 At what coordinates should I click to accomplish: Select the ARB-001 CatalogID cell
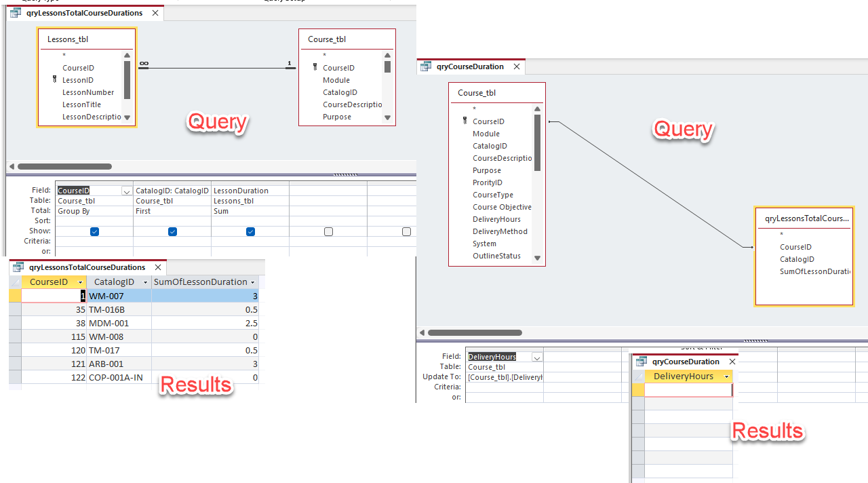[119, 364]
